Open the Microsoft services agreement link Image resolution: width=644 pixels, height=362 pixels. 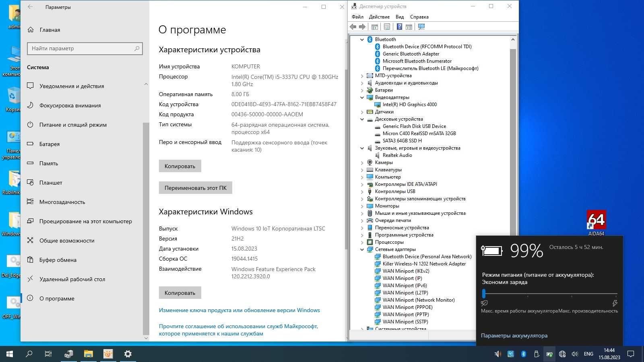point(239,330)
